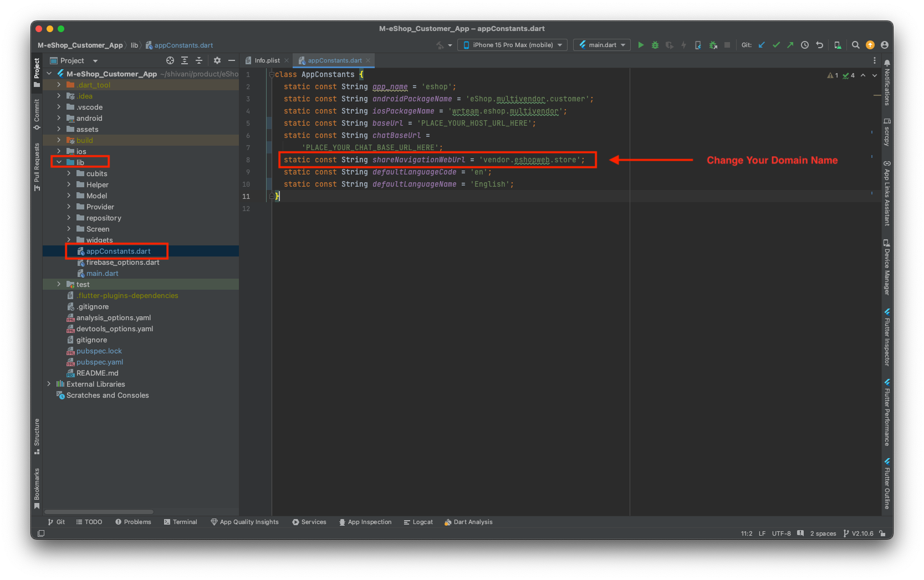Collapse the lib folder in tree

click(x=59, y=162)
